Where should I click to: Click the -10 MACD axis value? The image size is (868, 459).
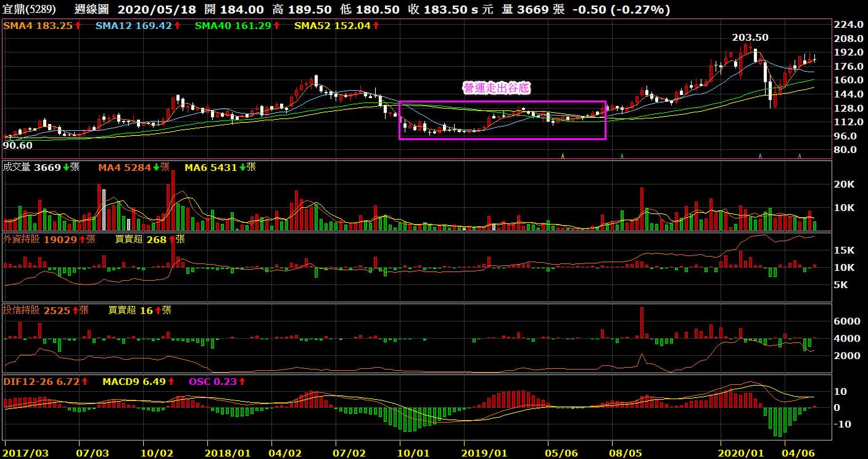pos(842,424)
